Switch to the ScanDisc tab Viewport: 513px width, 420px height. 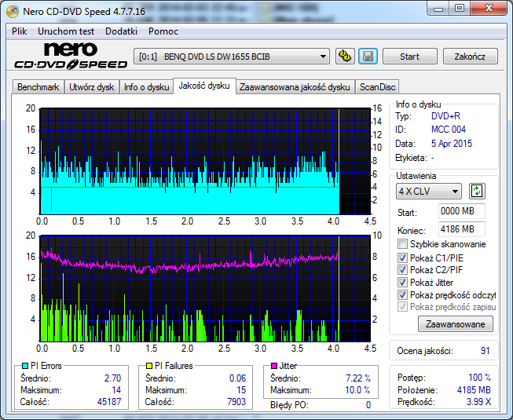(x=377, y=87)
